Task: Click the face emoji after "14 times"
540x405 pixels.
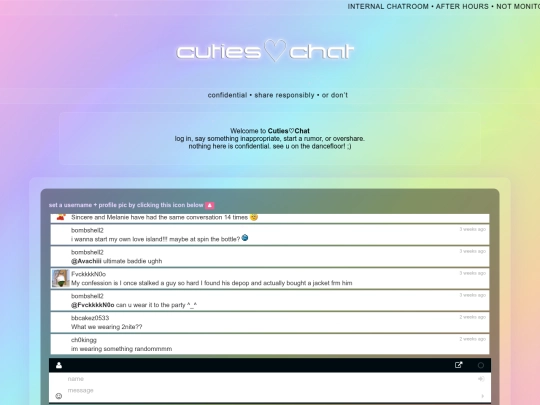Action: tap(254, 217)
